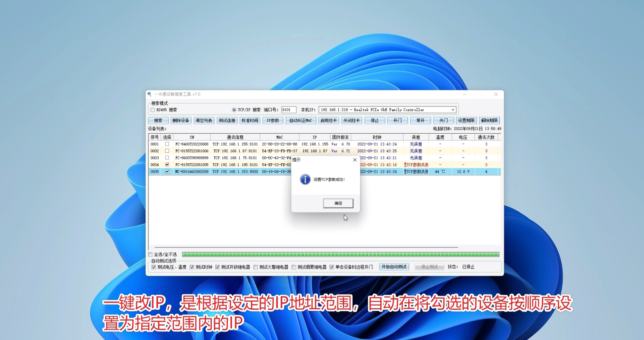The width and height of the screenshot is (644, 340).
Task: Click the 常开 button
Action: (x=421, y=121)
